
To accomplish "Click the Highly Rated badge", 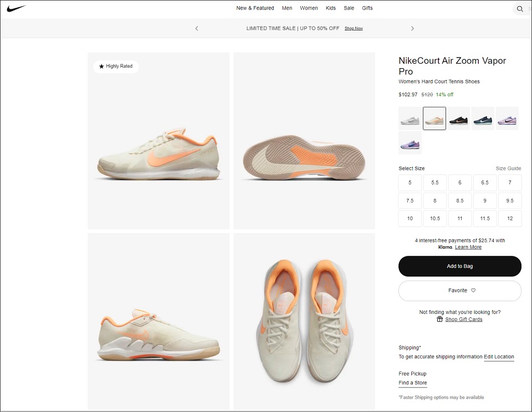I will click(116, 66).
